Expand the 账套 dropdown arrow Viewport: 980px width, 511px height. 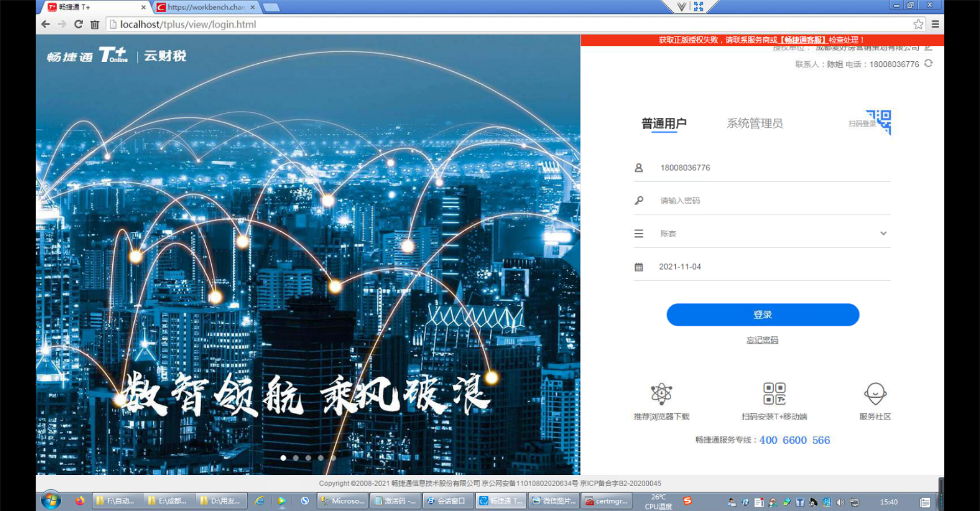coord(884,233)
